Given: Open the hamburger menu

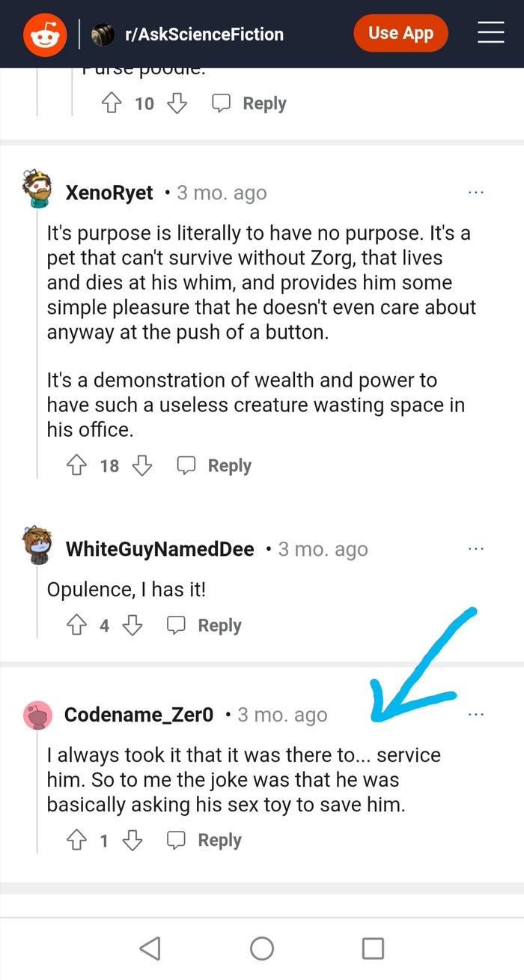Looking at the screenshot, I should click(490, 33).
